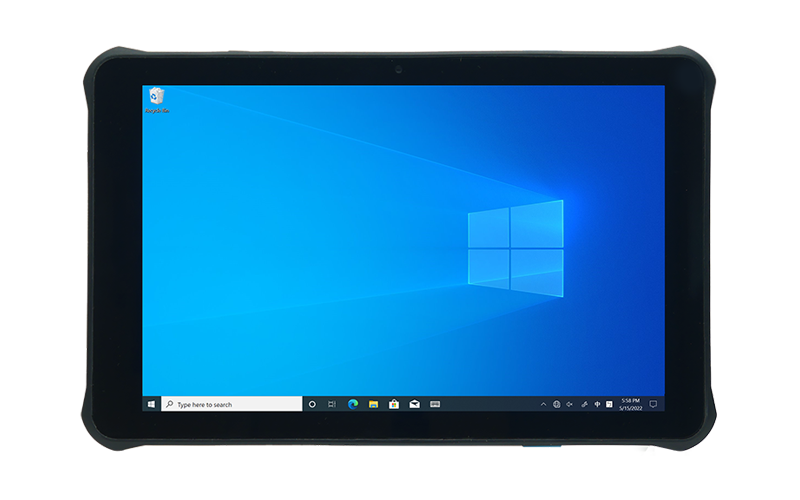The width and height of the screenshot is (800, 500).
Task: Open the Windows Start menu
Action: (151, 404)
